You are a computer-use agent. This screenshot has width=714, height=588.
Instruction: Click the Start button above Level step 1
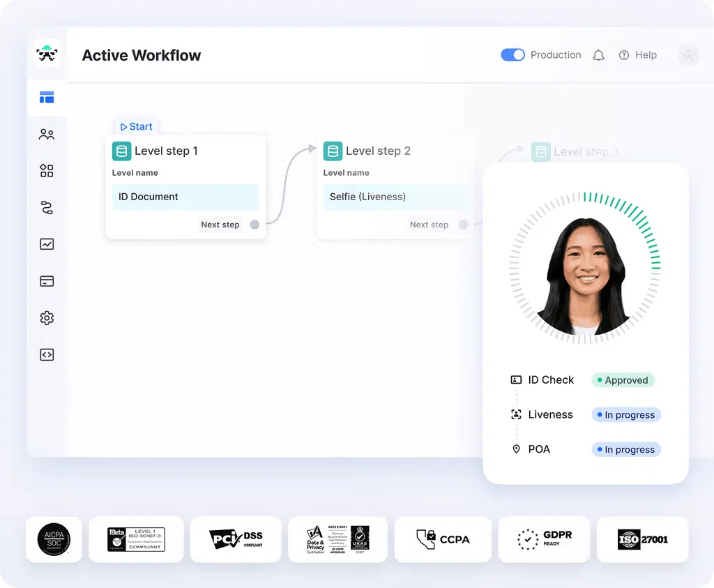tap(136, 126)
